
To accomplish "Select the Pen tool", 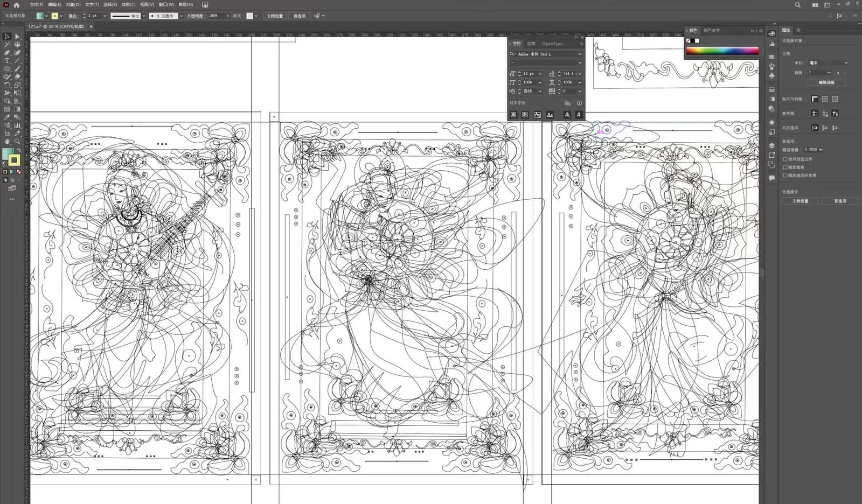I will click(7, 53).
